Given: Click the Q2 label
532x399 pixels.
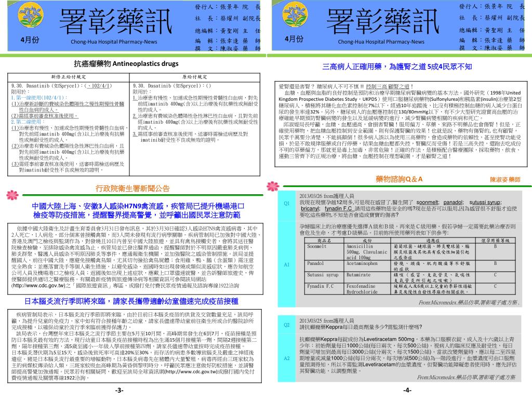Looking at the screenshot, I should (287, 325).
